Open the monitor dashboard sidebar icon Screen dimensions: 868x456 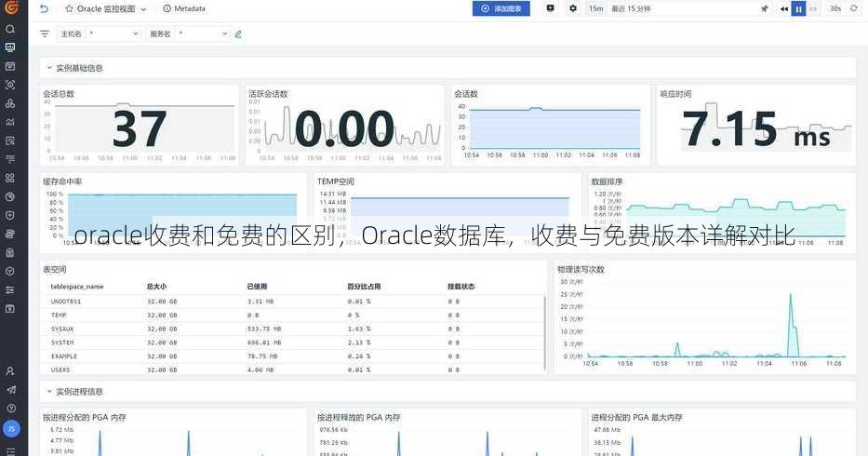point(10,47)
